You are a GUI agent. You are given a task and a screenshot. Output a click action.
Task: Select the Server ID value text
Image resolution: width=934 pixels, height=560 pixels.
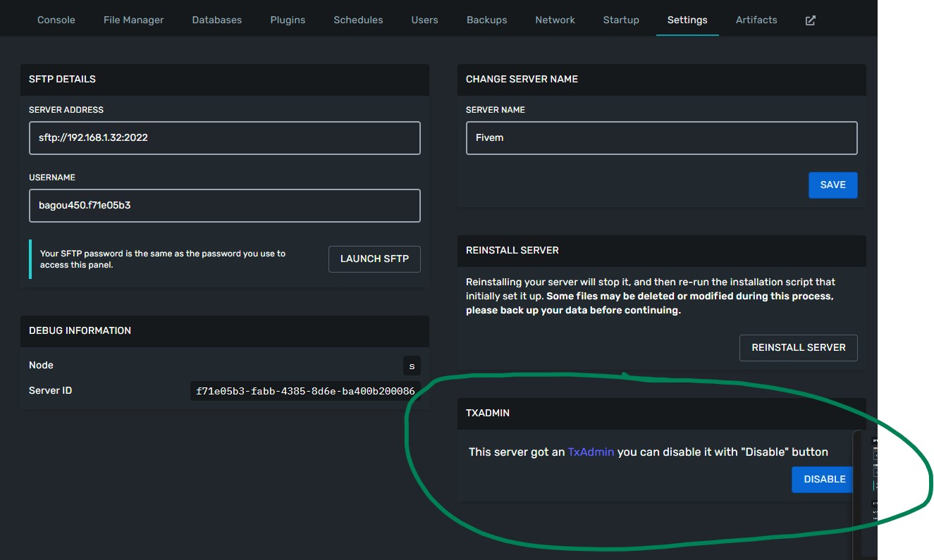(305, 390)
